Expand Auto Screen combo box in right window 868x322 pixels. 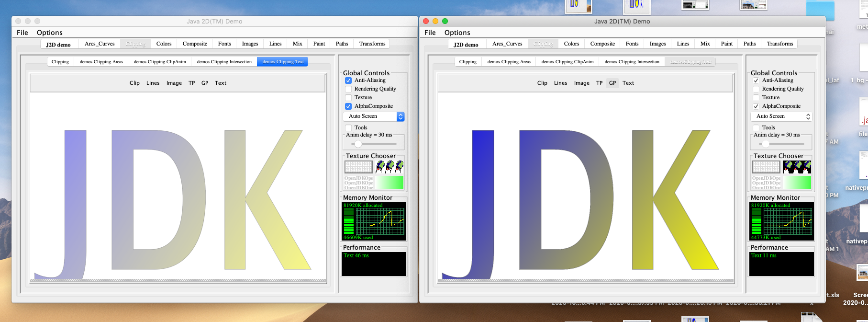(781, 116)
